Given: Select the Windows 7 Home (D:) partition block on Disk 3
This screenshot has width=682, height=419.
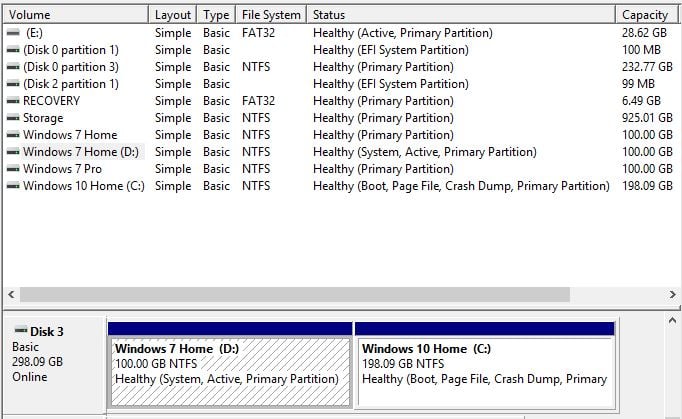Looking at the screenshot, I should [x=230, y=365].
